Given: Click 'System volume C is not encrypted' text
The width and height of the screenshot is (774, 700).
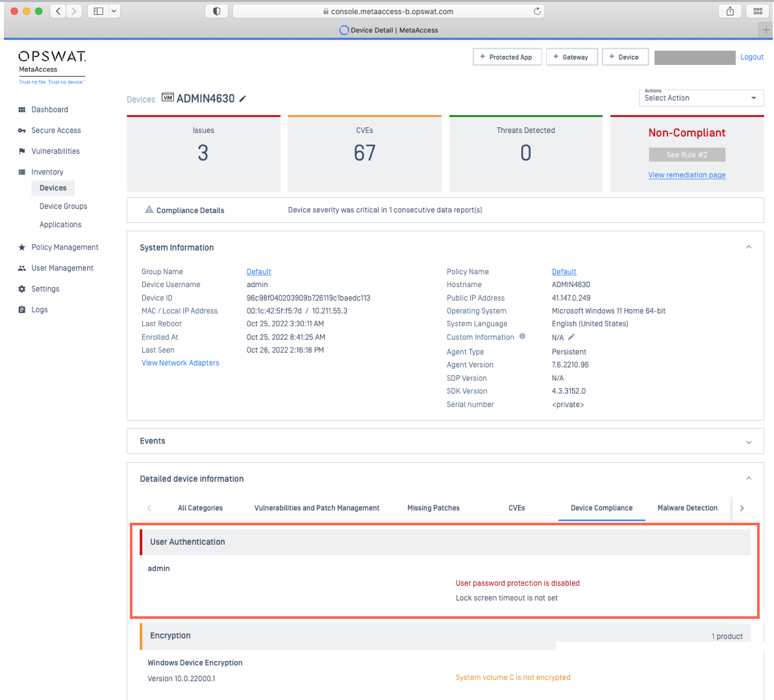Looking at the screenshot, I should tap(513, 677).
